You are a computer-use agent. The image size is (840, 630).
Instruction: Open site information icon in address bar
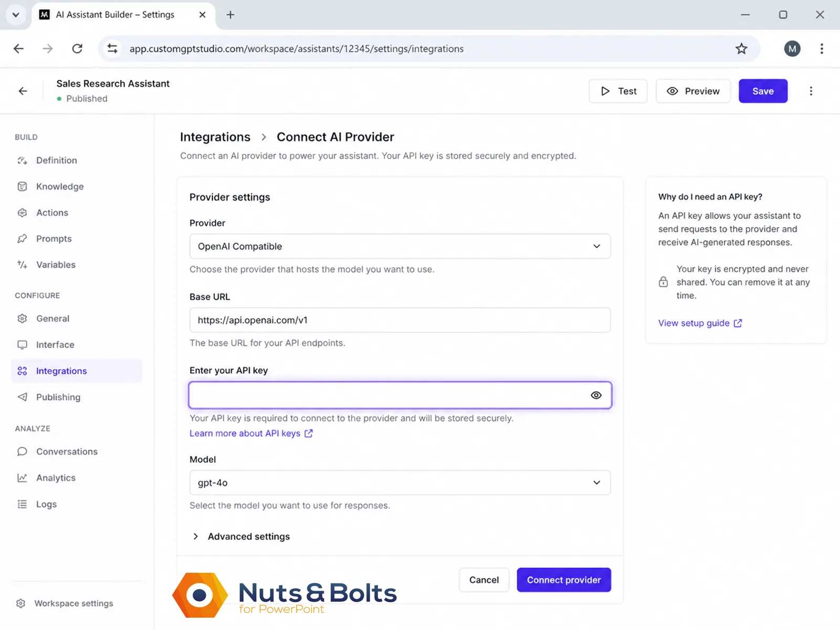pos(112,49)
